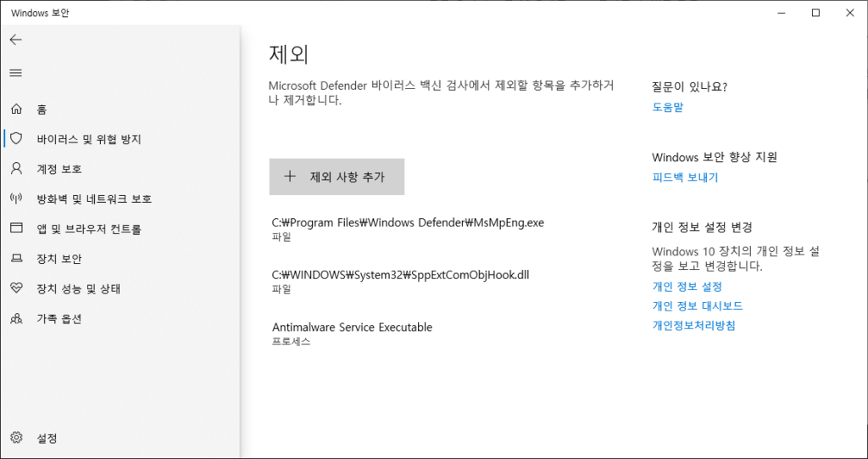
Task: Open 설정 at sidebar bottom
Action: point(47,439)
